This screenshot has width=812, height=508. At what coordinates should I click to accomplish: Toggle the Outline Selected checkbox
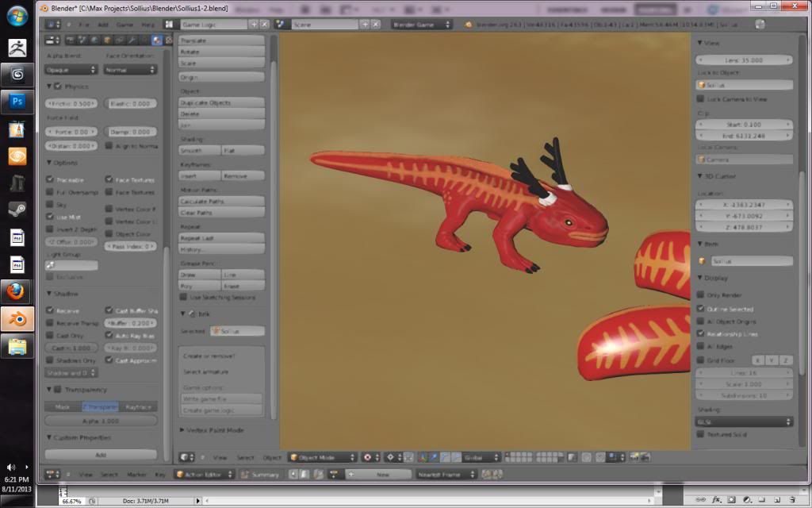(701, 309)
